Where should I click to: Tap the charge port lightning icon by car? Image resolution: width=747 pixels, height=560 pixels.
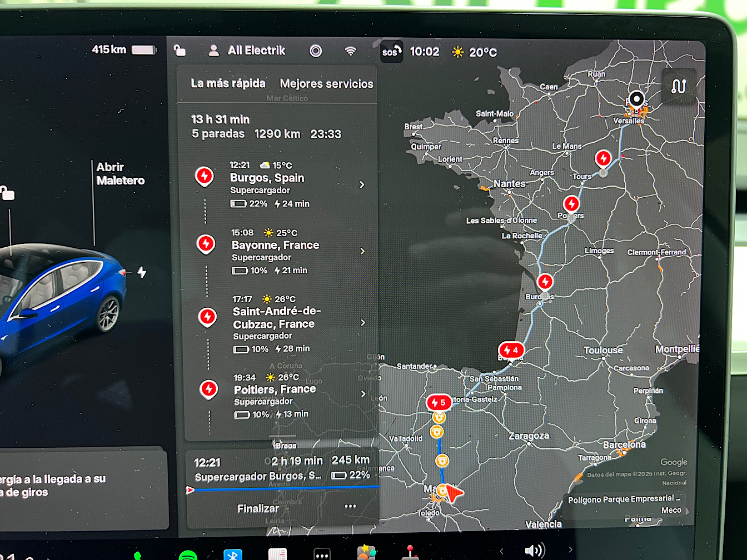(142, 272)
